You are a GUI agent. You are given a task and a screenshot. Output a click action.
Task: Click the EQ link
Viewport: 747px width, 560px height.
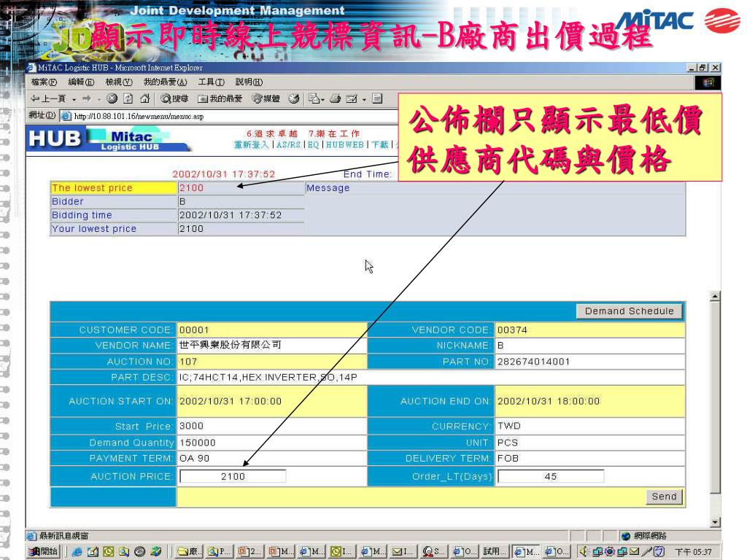click(313, 144)
